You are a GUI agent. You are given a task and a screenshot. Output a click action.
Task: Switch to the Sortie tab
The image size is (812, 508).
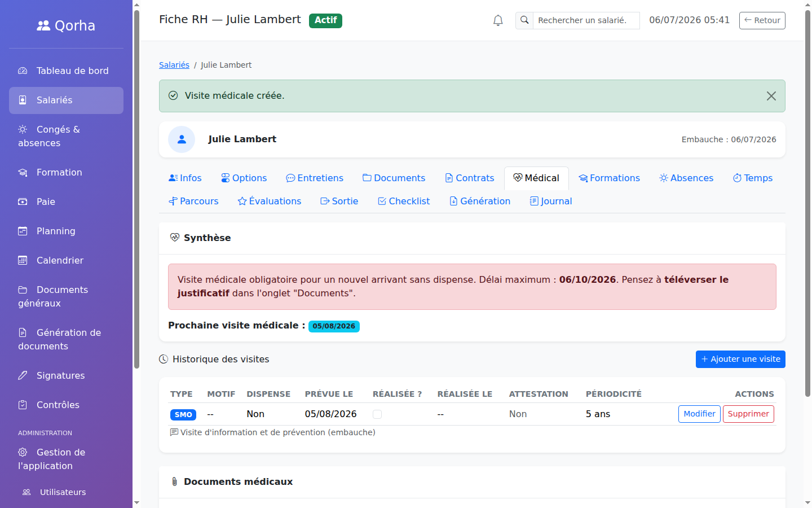point(339,201)
